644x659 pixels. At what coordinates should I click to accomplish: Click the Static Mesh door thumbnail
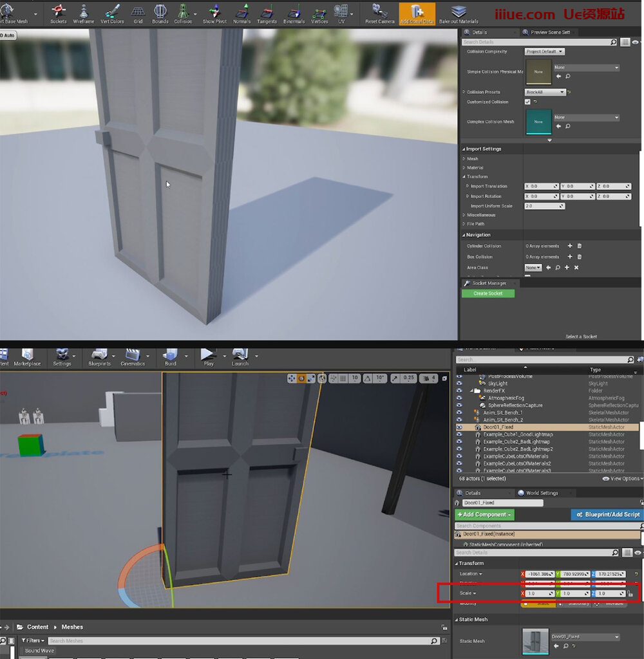pos(535,642)
